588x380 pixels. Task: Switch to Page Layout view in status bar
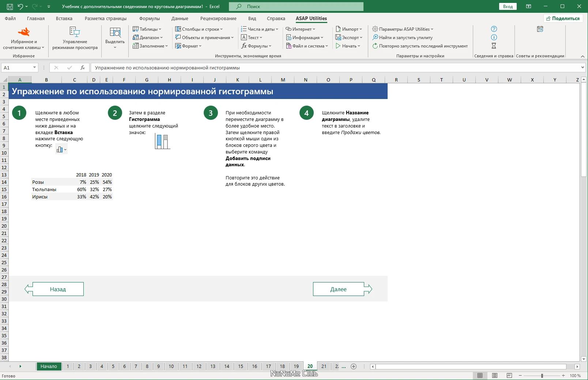495,376
